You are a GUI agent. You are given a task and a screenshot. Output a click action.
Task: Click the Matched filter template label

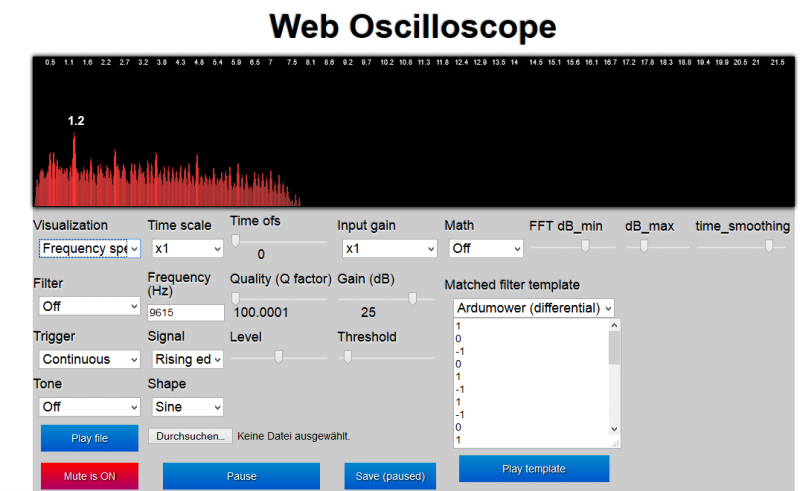coord(512,285)
